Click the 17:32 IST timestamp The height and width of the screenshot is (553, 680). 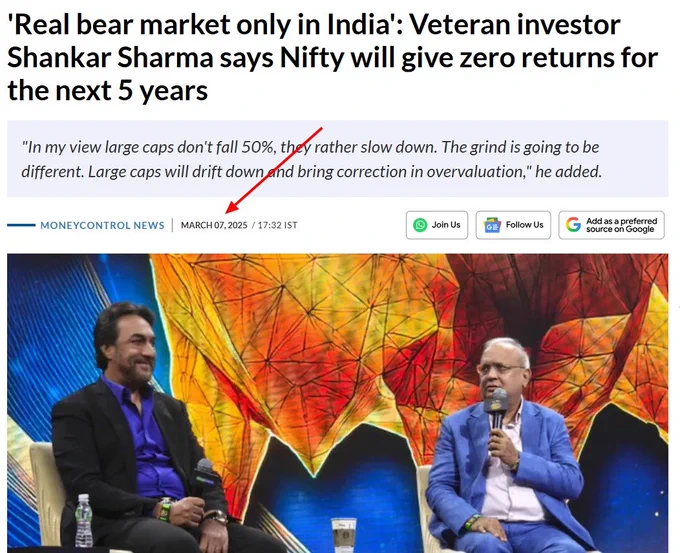coord(278,225)
